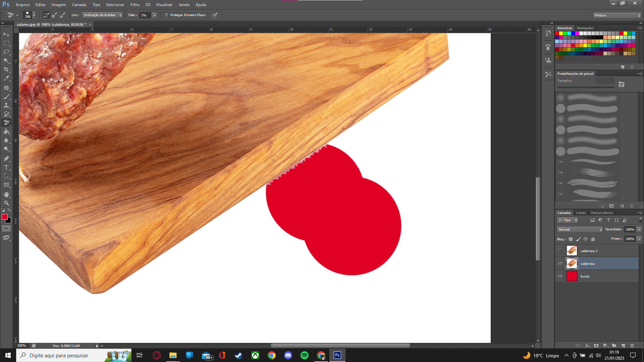Click the delete layer trash icon
Viewport: 644px width, 362px height.
point(632,345)
